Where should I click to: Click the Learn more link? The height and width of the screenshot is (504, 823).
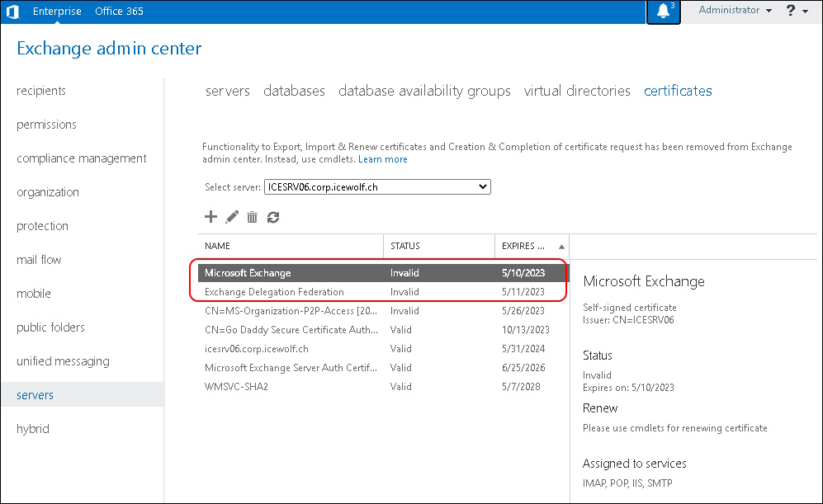(x=383, y=159)
